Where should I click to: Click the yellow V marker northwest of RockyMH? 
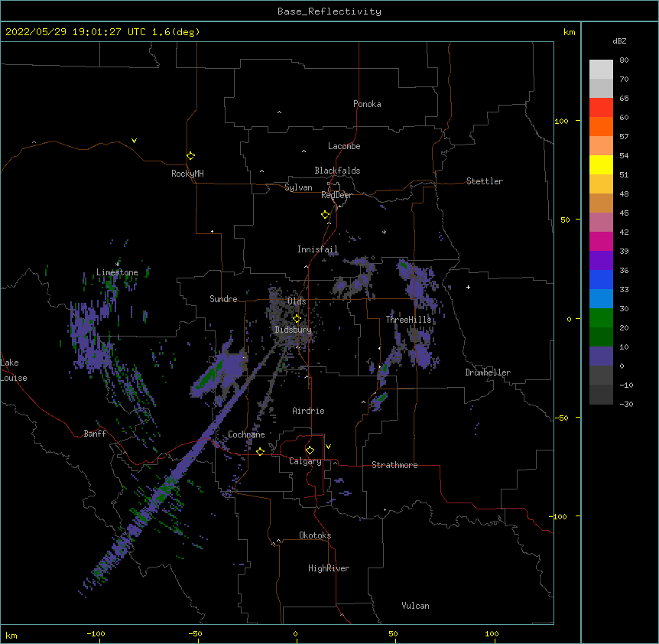click(x=134, y=141)
